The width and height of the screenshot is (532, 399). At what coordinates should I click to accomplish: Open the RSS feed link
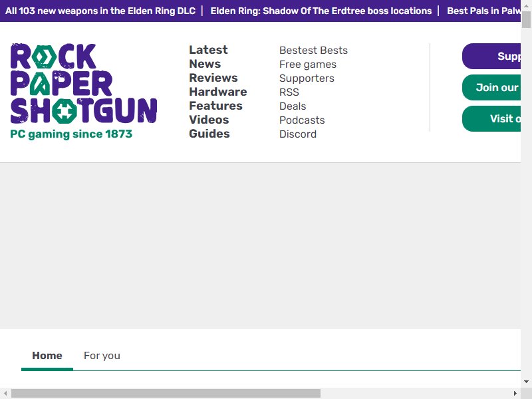(289, 92)
